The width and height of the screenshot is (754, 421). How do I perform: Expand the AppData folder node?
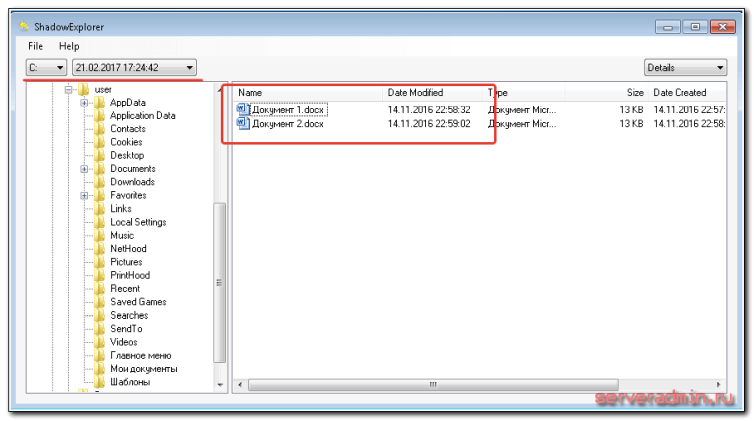pyautogui.click(x=84, y=103)
